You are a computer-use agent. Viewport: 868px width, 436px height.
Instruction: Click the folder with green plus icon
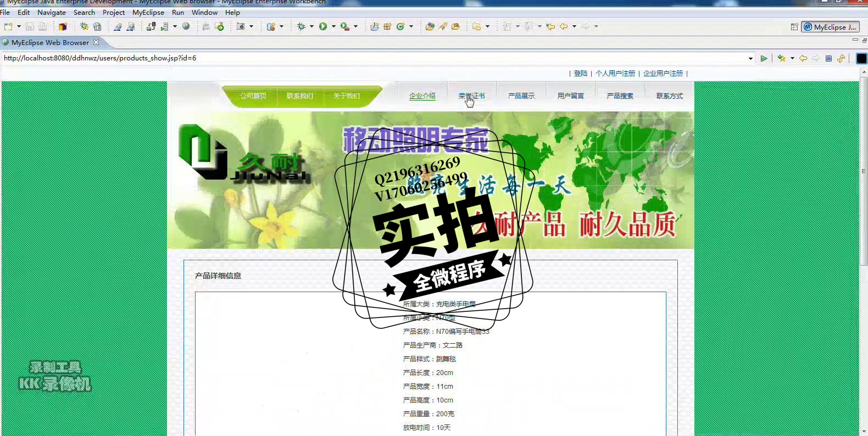click(x=219, y=26)
